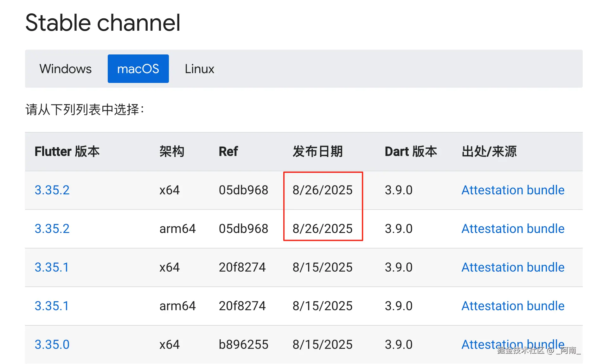Open the Flutter 3.35.1 x64 link
590x364 pixels.
[52, 267]
